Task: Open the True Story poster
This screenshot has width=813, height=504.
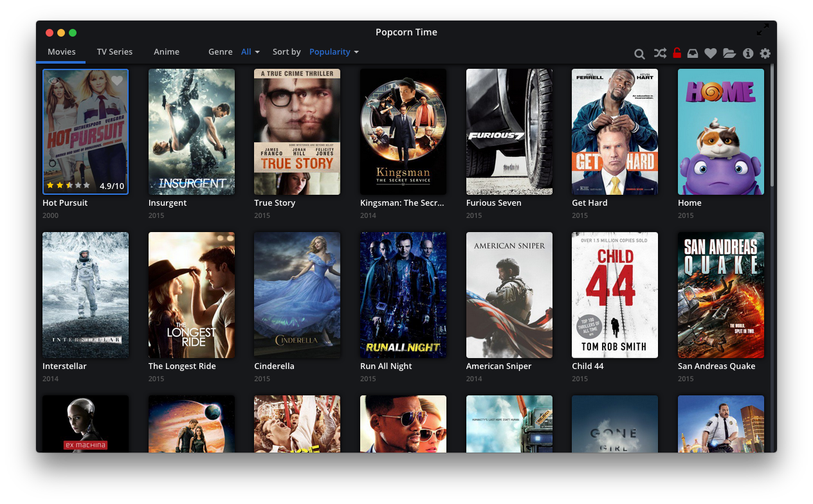Action: [x=297, y=132]
